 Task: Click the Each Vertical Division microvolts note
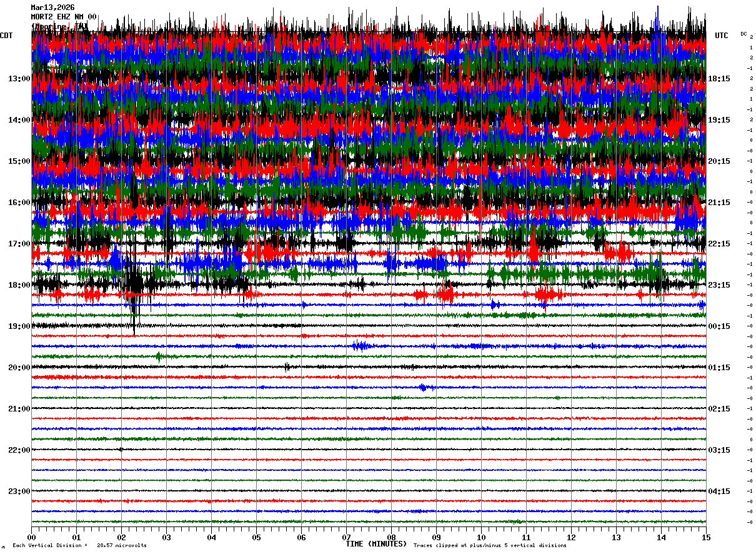pos(79,546)
